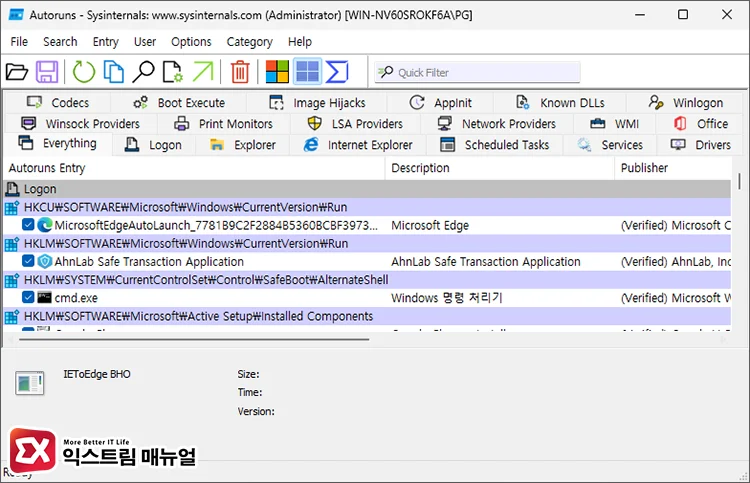Screen dimensions: 750x483
Task: Click the Jump to Entry arrow icon
Action: point(203,72)
